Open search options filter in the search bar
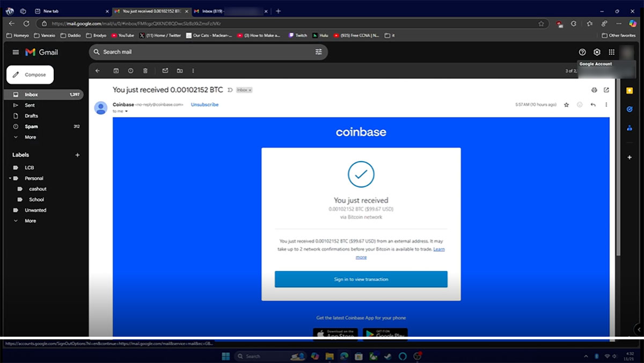Image resolution: width=644 pixels, height=363 pixels. coord(319,52)
